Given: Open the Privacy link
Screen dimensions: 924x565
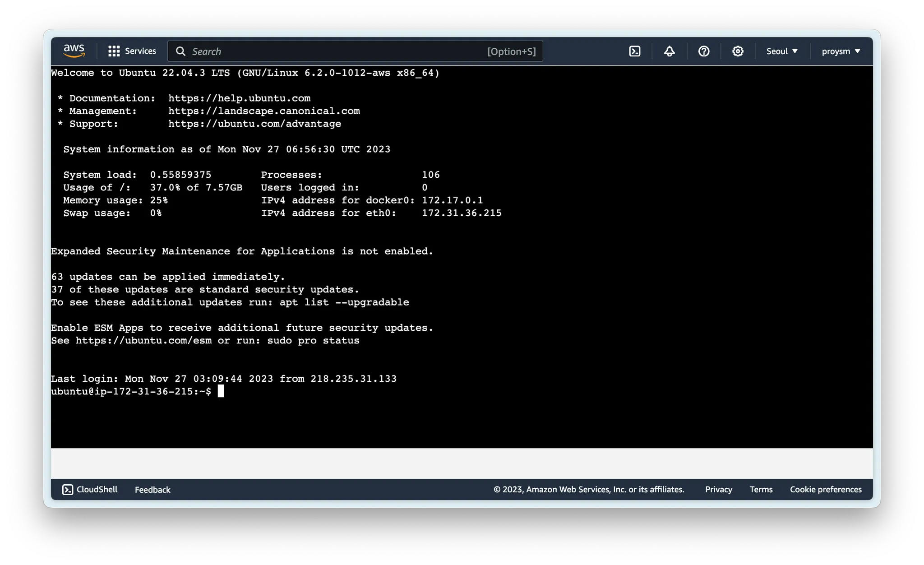Looking at the screenshot, I should point(718,490).
